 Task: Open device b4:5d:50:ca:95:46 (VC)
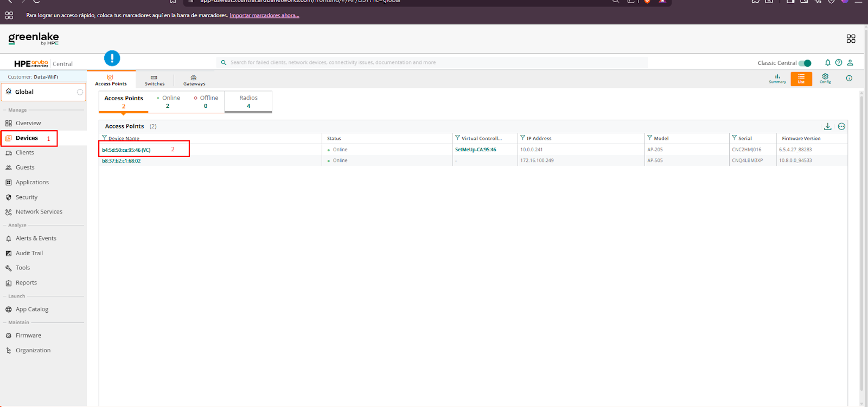pyautogui.click(x=126, y=150)
